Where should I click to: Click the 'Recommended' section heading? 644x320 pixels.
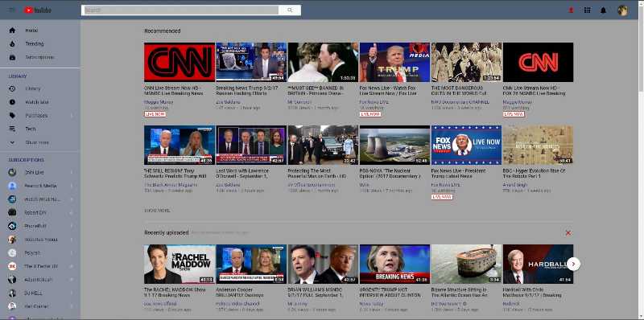[163, 31]
